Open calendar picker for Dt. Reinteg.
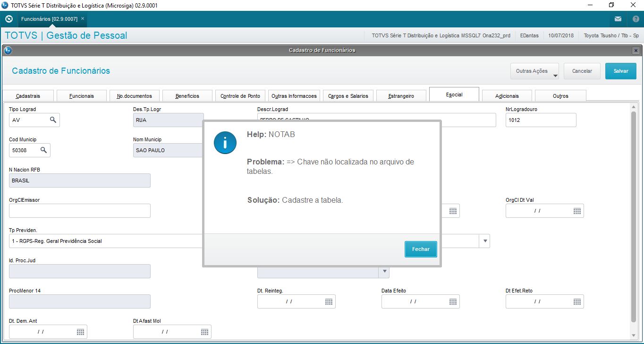 click(x=329, y=301)
